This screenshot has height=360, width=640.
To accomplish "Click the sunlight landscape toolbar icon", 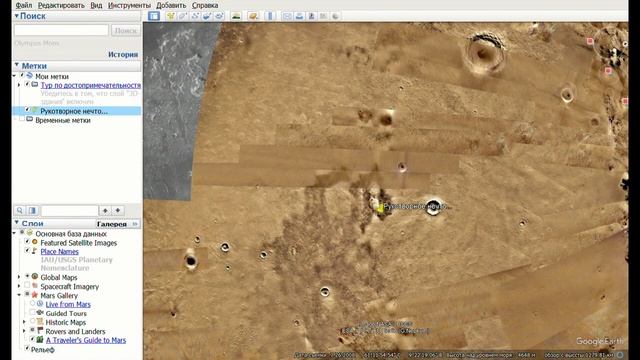I will [x=236, y=16].
